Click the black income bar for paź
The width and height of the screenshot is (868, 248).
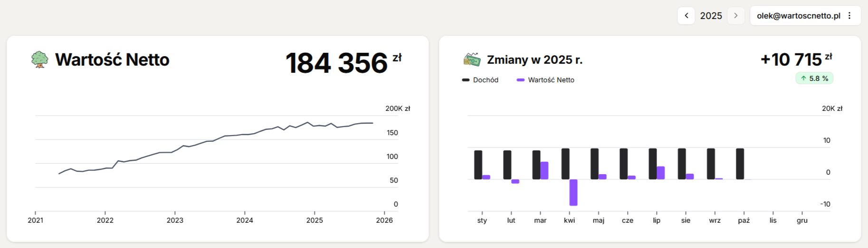click(740, 164)
